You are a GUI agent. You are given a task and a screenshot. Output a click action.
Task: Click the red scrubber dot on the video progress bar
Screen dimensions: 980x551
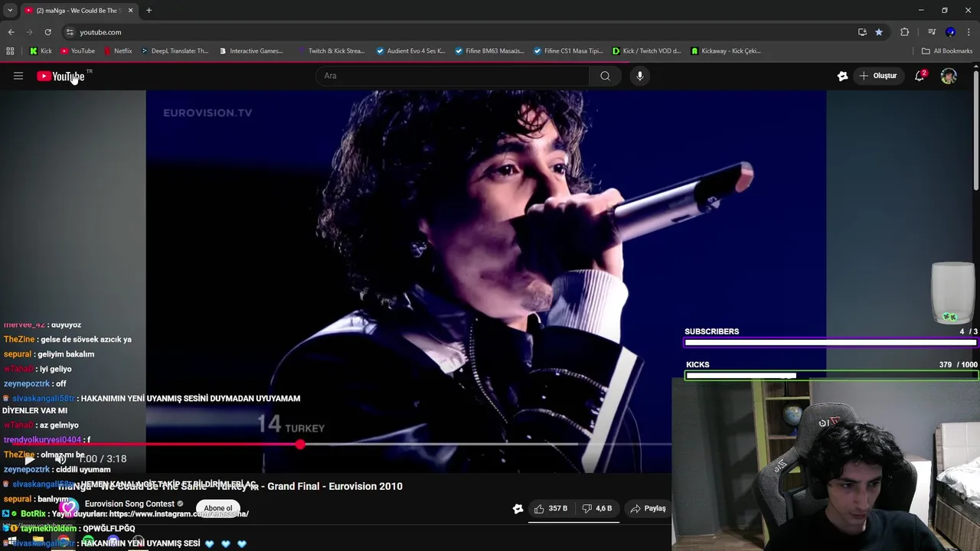click(x=300, y=444)
